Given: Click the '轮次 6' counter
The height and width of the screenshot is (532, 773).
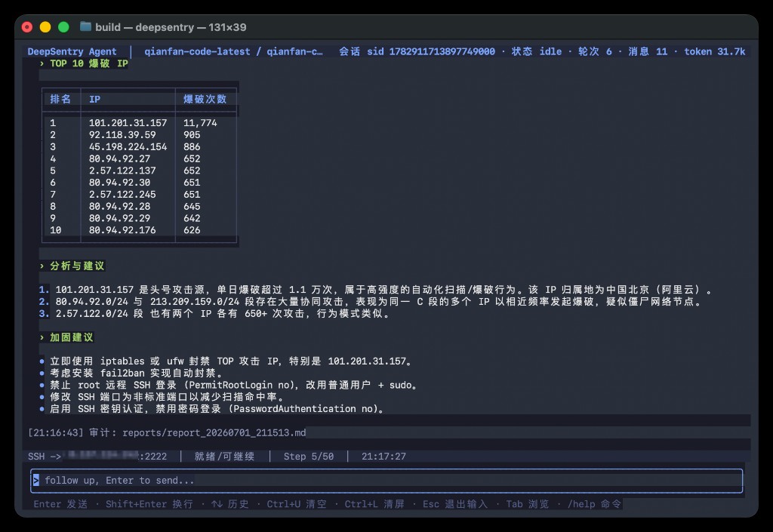Looking at the screenshot, I should tap(595, 51).
